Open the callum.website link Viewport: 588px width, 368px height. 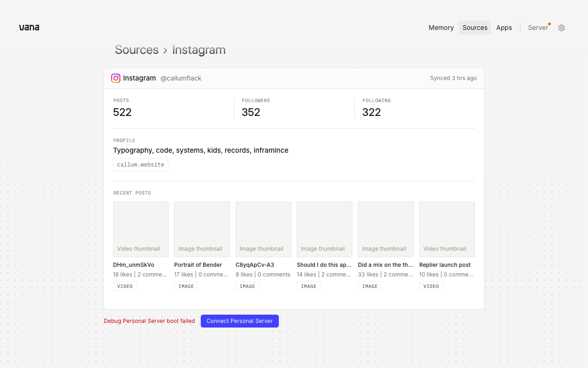tap(141, 165)
